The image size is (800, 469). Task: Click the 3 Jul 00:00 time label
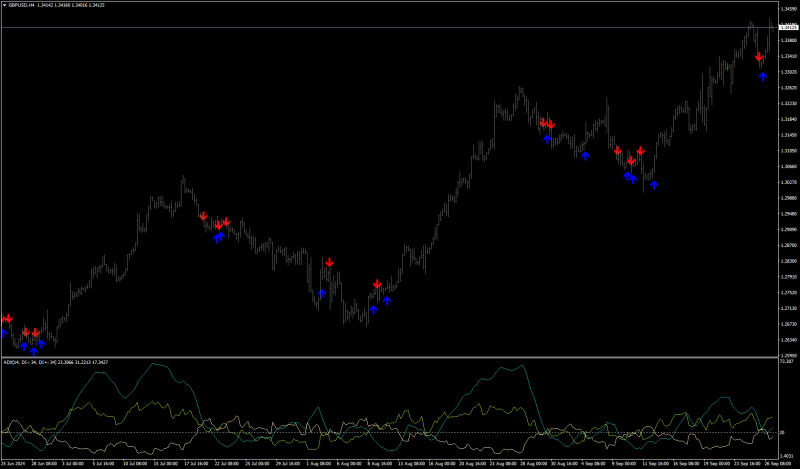tap(73, 463)
